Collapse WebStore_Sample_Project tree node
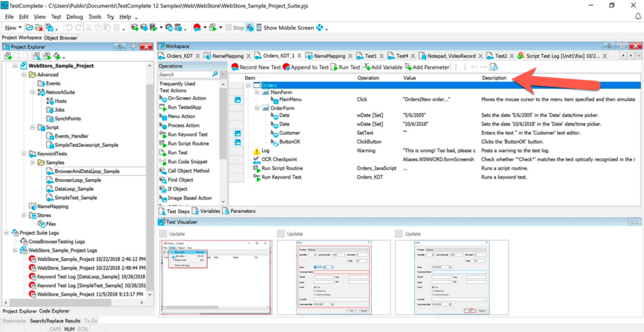 [x=15, y=66]
